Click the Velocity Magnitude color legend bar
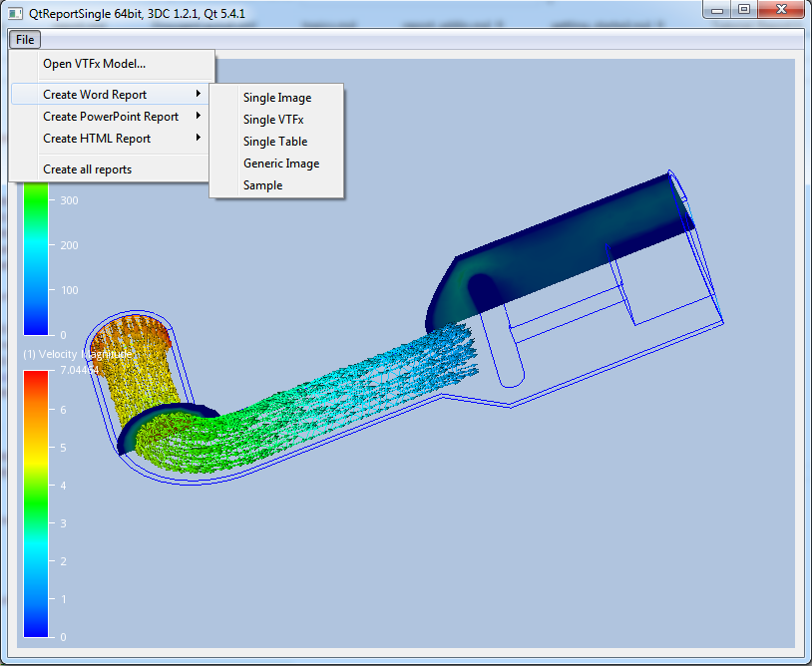 click(35, 503)
